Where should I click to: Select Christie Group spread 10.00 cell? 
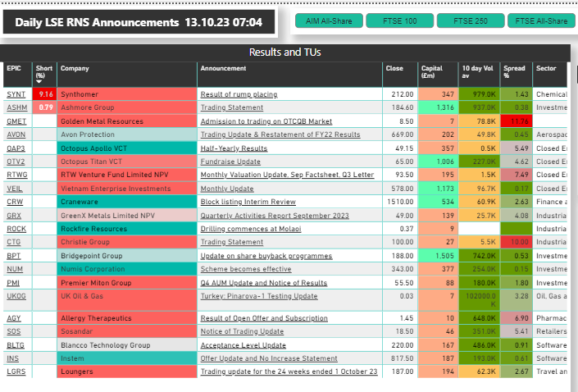516,242
